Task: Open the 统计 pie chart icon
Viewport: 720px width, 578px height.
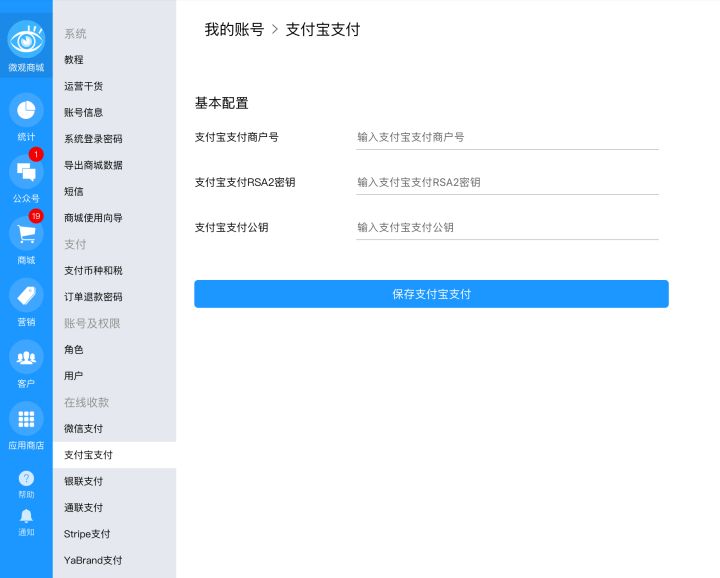Action: click(x=26, y=110)
